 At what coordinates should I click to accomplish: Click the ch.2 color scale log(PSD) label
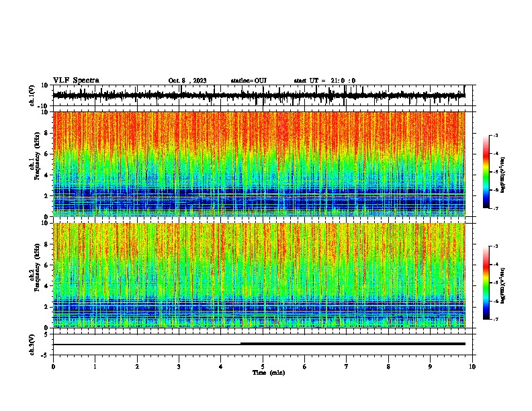pos(503,285)
